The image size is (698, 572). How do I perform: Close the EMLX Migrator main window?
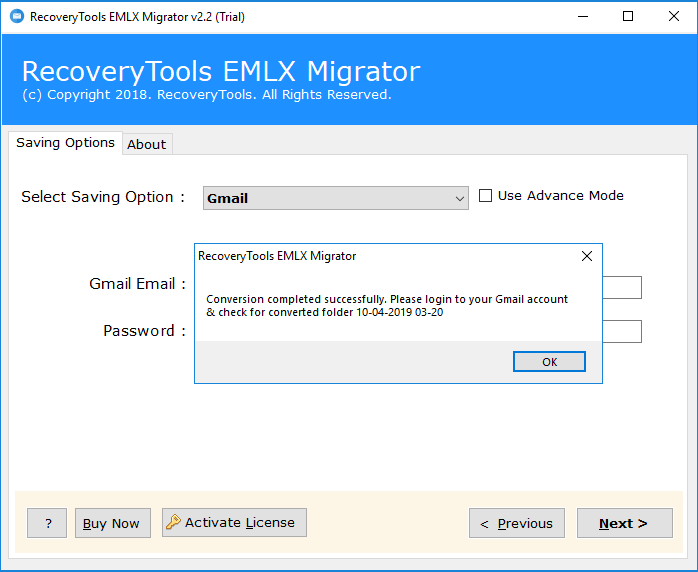point(674,16)
